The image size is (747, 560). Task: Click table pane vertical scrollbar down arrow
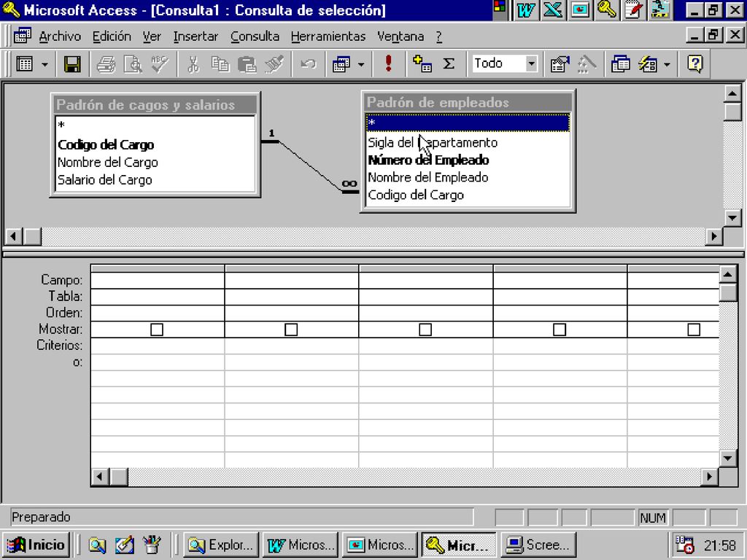[732, 217]
